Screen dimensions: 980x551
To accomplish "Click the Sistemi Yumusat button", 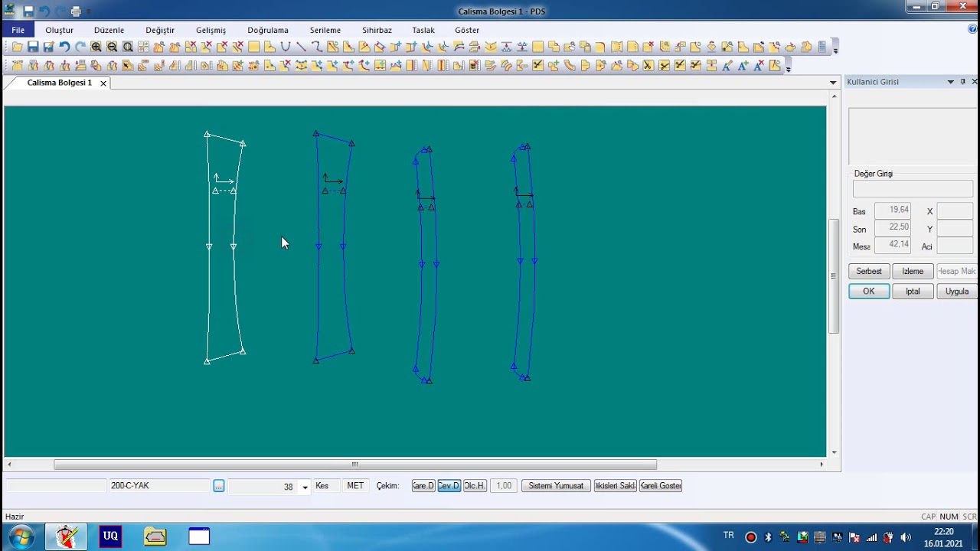I will 556,486.
